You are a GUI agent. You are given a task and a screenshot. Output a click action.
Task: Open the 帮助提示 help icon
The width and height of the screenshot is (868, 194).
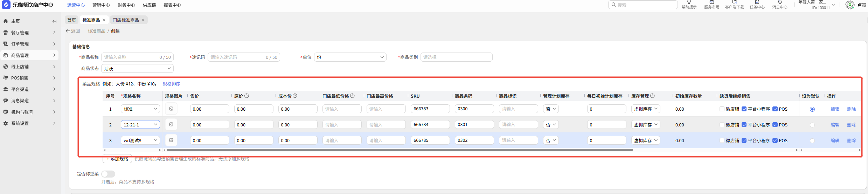[689, 2]
